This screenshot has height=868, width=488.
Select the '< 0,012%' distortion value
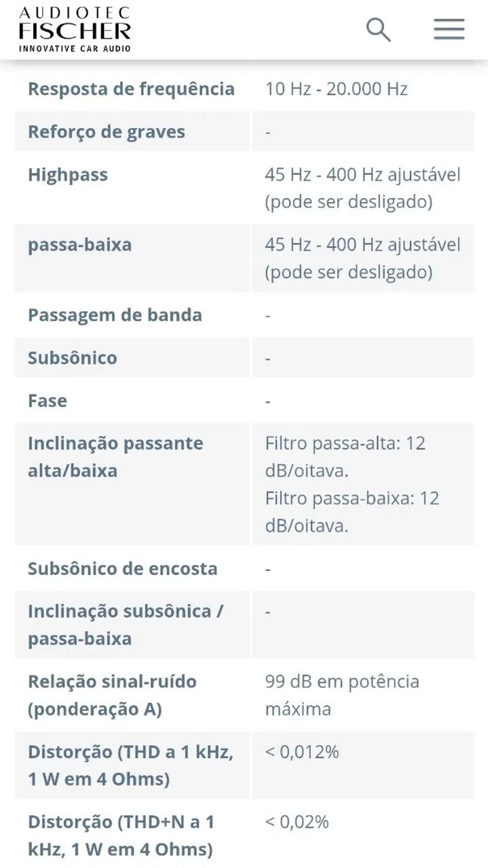tap(302, 751)
